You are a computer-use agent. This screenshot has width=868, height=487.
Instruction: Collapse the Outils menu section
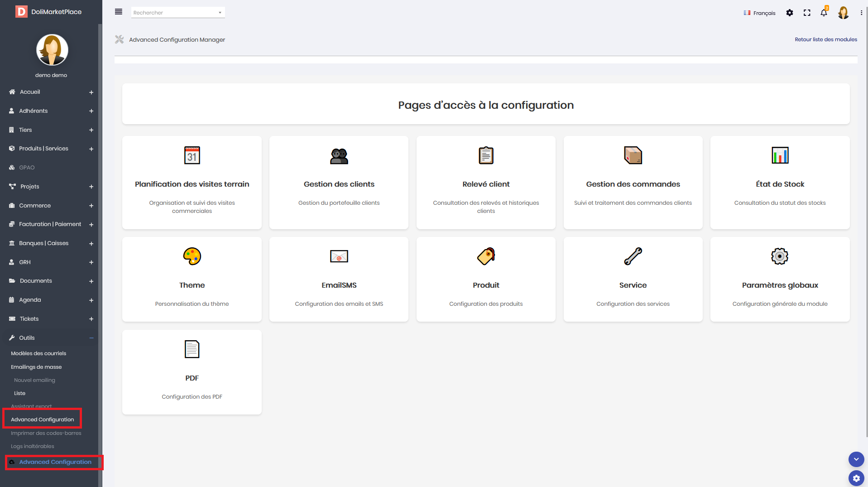[91, 338]
